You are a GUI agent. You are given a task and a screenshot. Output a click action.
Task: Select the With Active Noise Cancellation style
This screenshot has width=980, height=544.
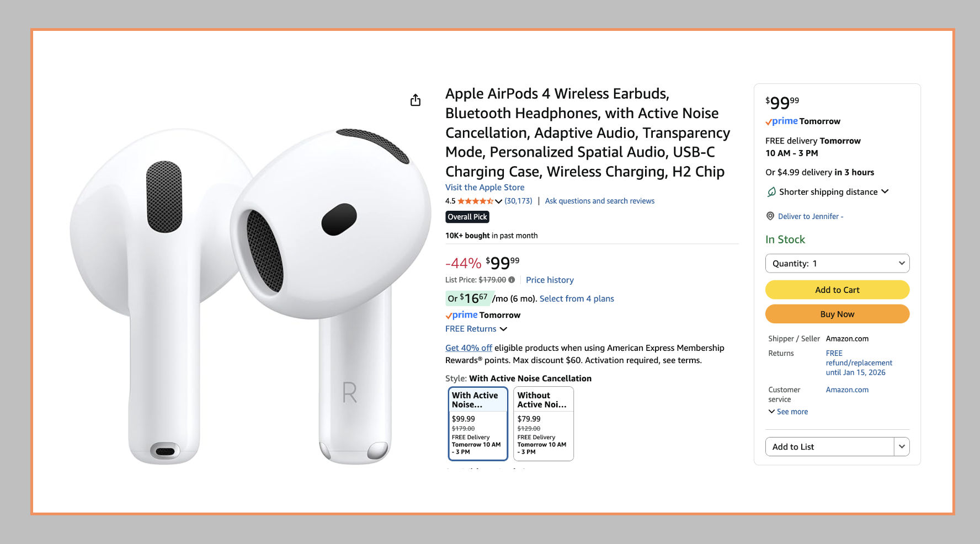pos(478,423)
